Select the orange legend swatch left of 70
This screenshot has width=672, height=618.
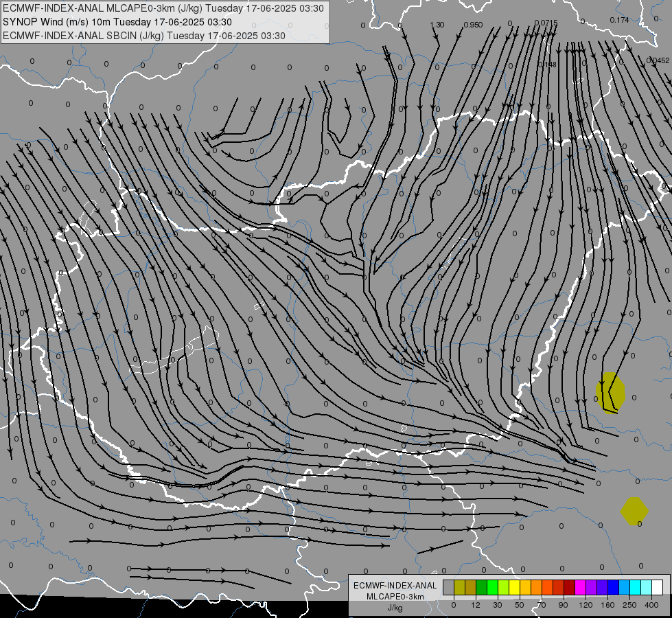(537, 587)
